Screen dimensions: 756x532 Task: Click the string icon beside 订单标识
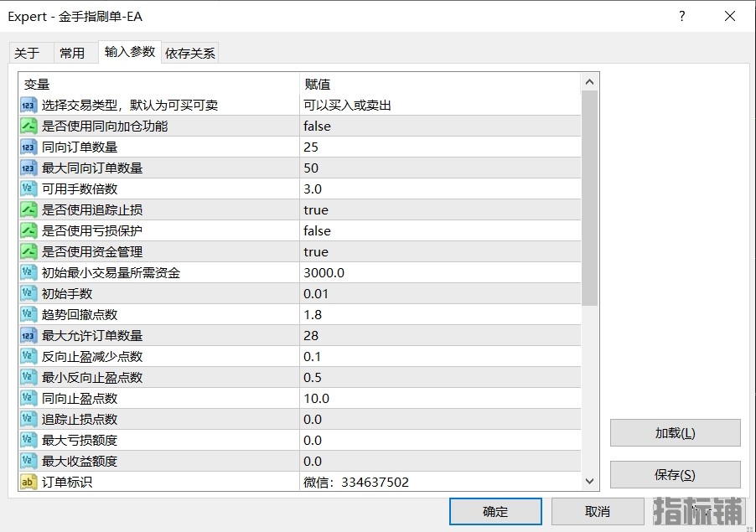coord(28,482)
